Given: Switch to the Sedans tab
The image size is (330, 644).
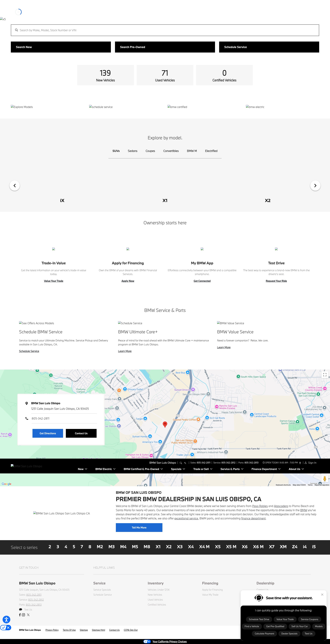Looking at the screenshot, I should [133, 151].
